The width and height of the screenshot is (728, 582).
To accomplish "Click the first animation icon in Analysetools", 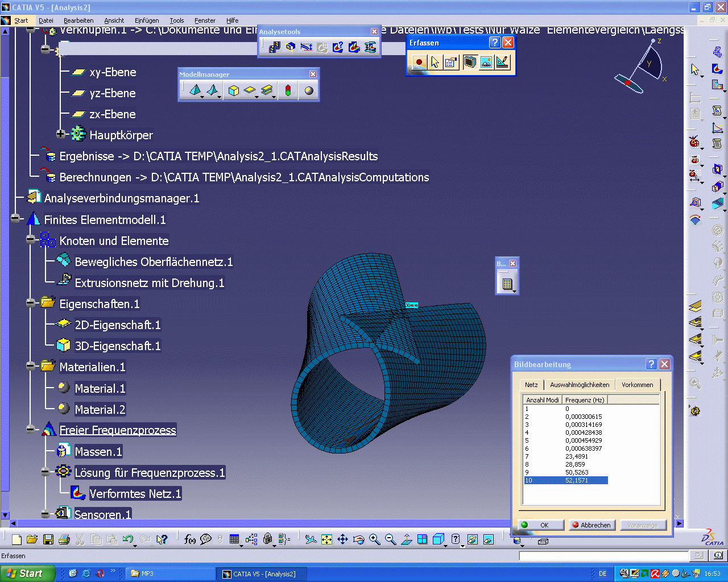I will (x=275, y=47).
